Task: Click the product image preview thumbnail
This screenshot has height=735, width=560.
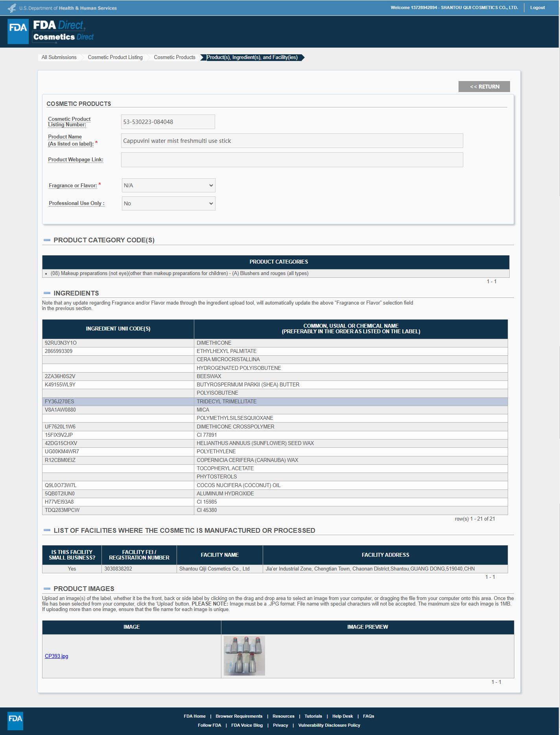Action: click(244, 656)
